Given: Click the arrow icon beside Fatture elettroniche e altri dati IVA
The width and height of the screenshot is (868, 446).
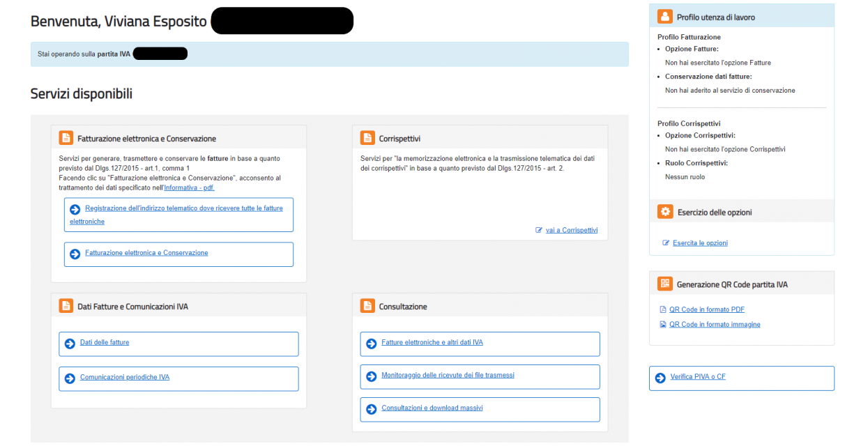Looking at the screenshot, I should (x=372, y=344).
